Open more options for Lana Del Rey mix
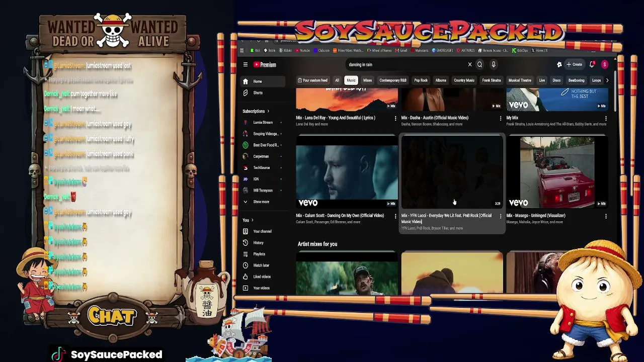 pos(395,118)
